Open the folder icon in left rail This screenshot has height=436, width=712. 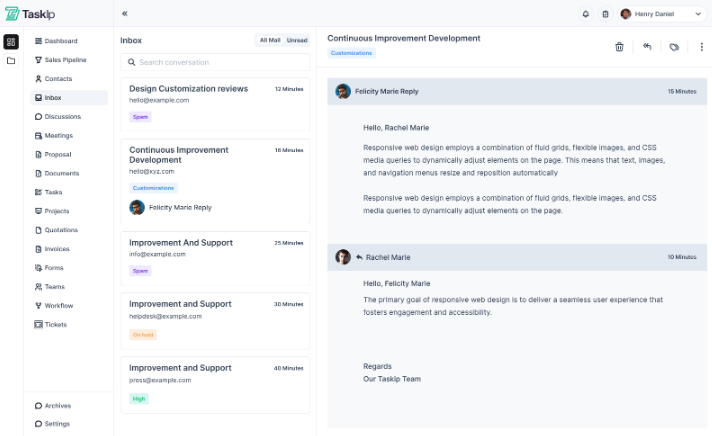point(11,61)
